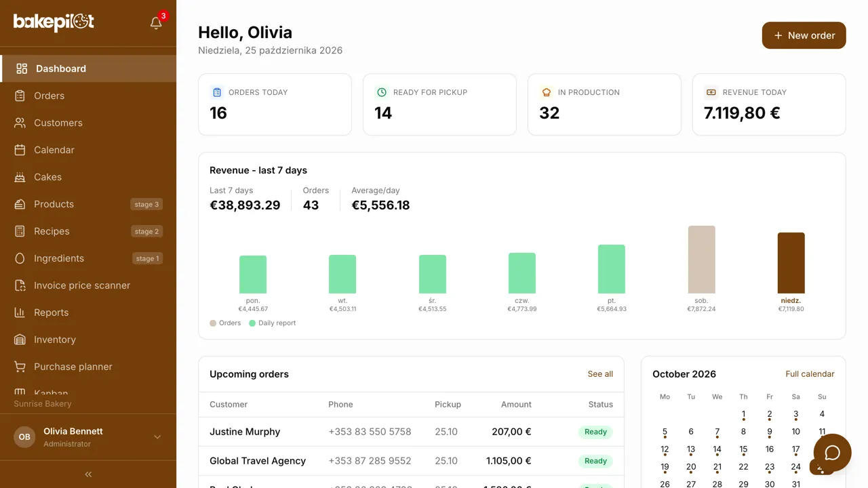Click the See all link

pyautogui.click(x=600, y=374)
